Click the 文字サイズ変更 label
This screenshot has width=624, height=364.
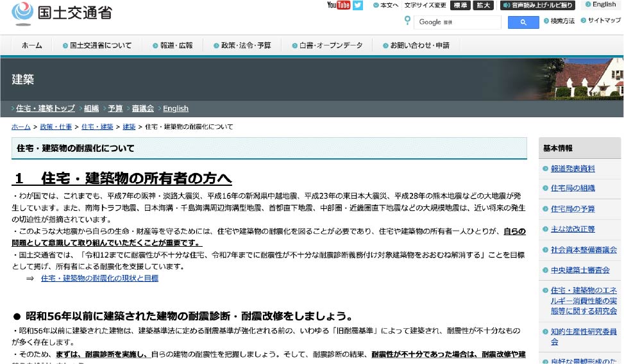pos(425,5)
